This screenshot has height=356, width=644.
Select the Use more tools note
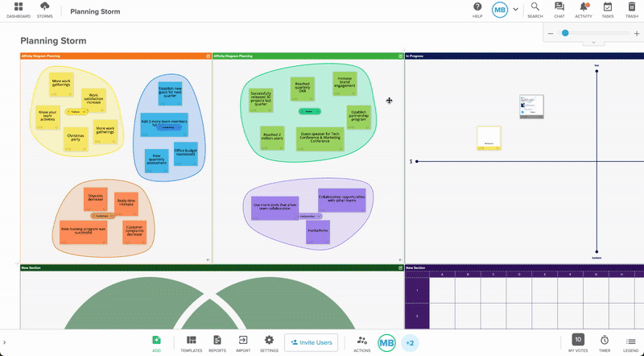275,208
